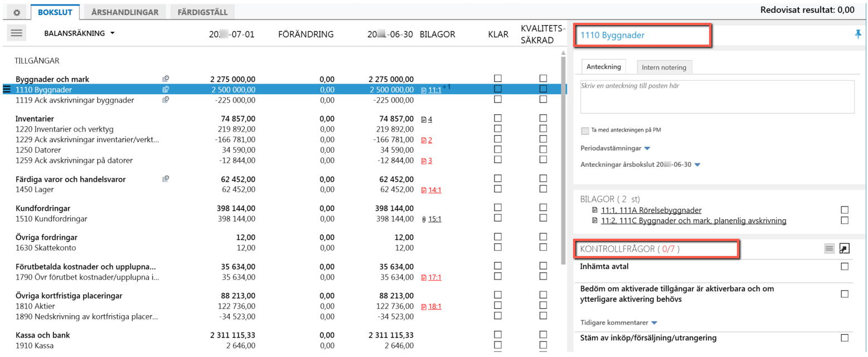868x357 pixels.
Task: Select the 1910 Kassa row
Action: tap(283, 346)
